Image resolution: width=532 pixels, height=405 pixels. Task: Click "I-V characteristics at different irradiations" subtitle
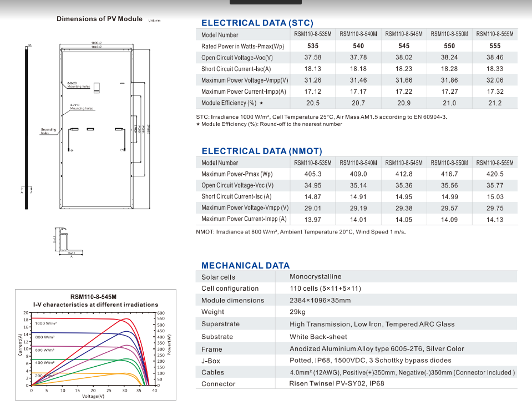[x=95, y=305]
